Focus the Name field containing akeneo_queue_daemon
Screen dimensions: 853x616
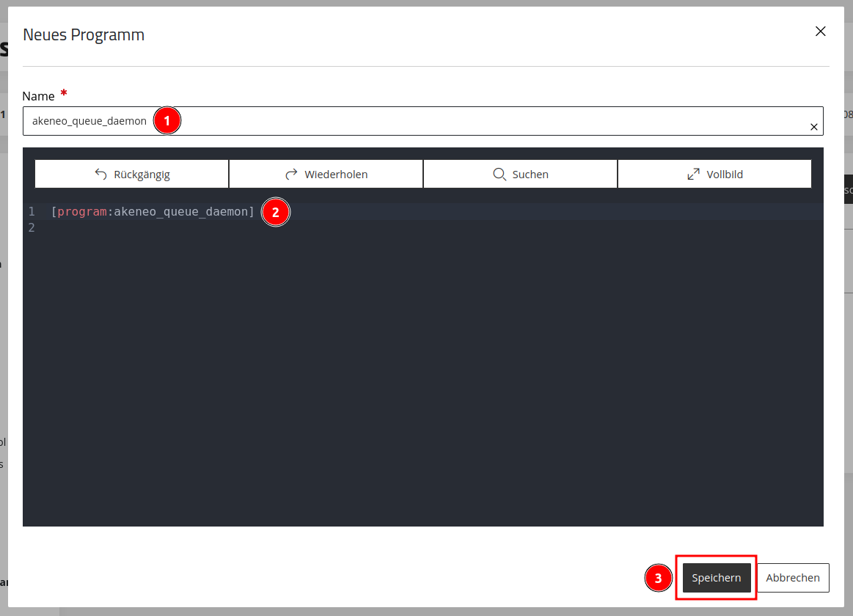[x=422, y=121]
